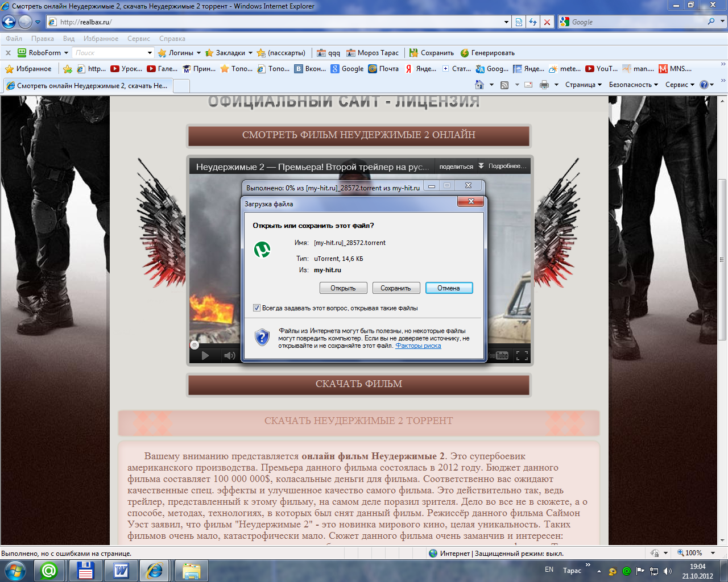Viewport: 728px width, 582px height.
Task: Open the Word taskbar icon
Action: coord(121,571)
